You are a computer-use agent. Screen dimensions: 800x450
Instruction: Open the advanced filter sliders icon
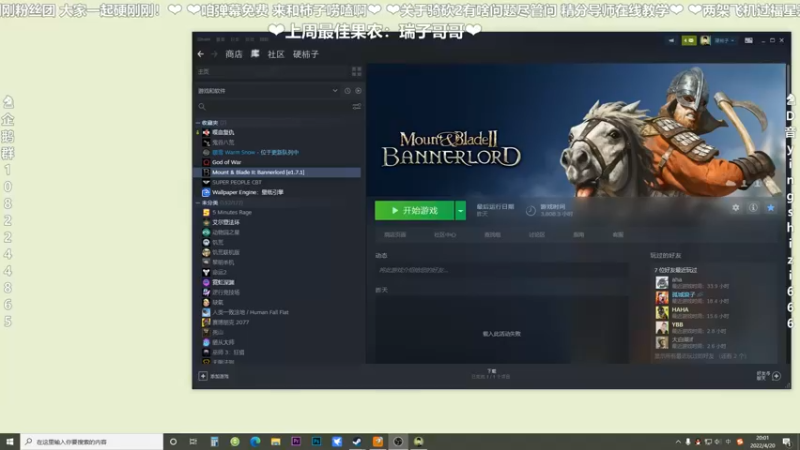(x=357, y=107)
